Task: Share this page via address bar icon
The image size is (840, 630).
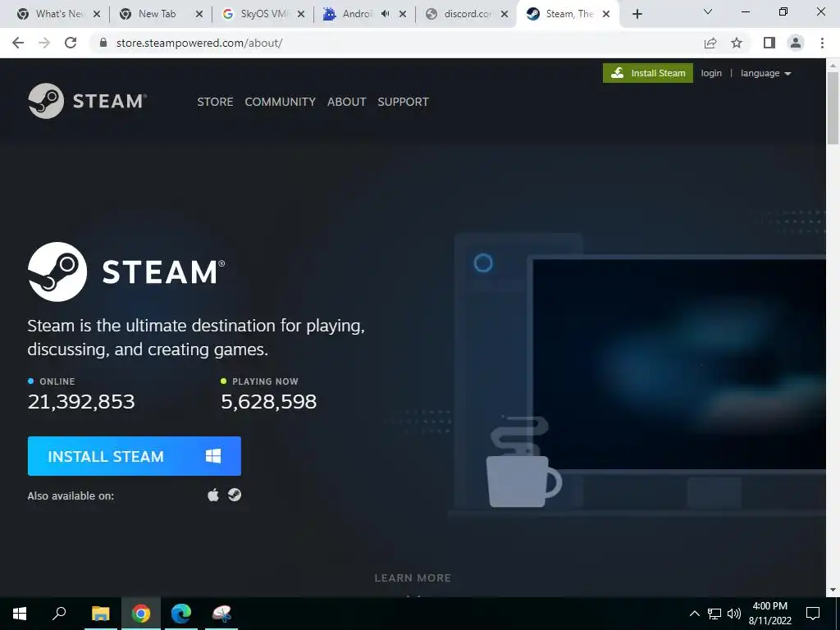Action: point(710,43)
